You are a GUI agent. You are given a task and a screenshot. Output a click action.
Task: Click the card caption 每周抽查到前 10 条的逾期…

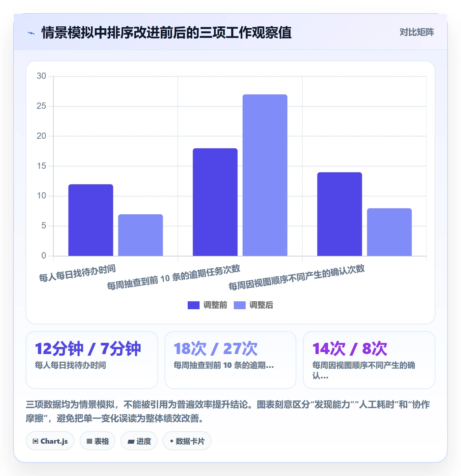pyautogui.click(x=224, y=365)
